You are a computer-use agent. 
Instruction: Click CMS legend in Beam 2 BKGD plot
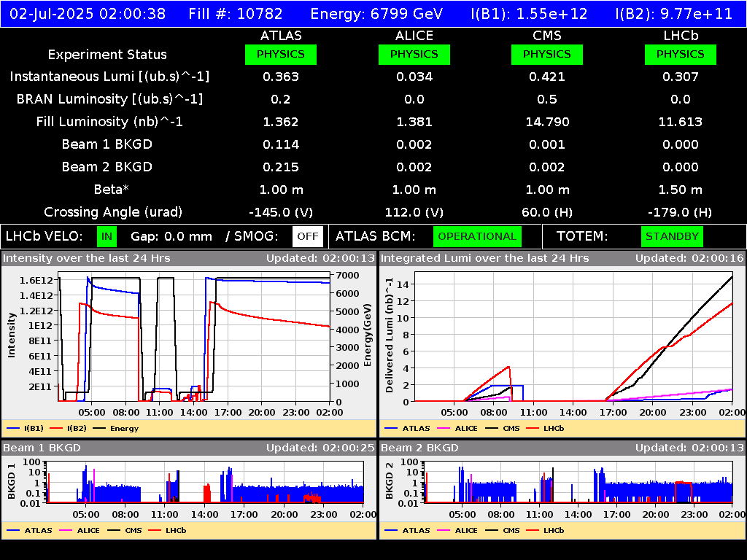pyautogui.click(x=503, y=531)
